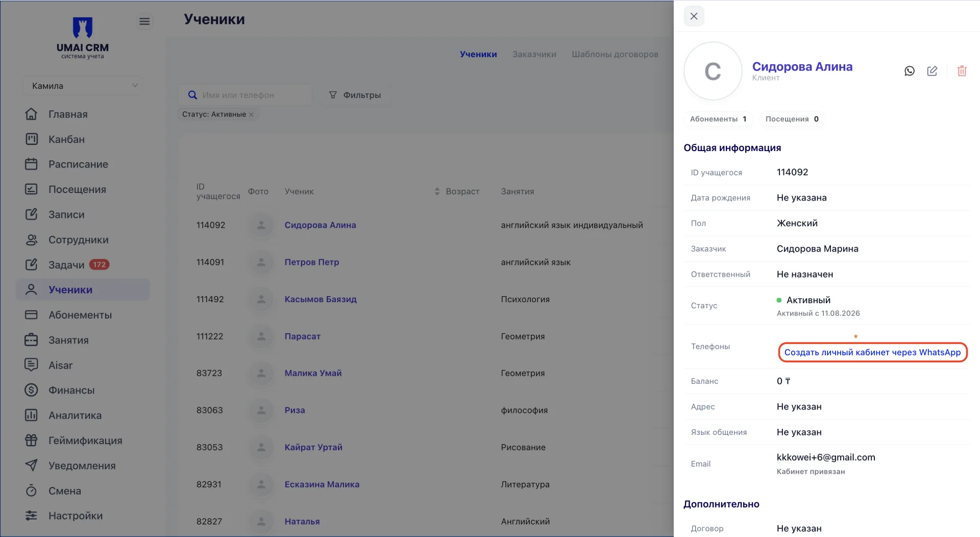Click lesson cell Психология
The height and width of the screenshot is (537, 980).
[525, 299]
